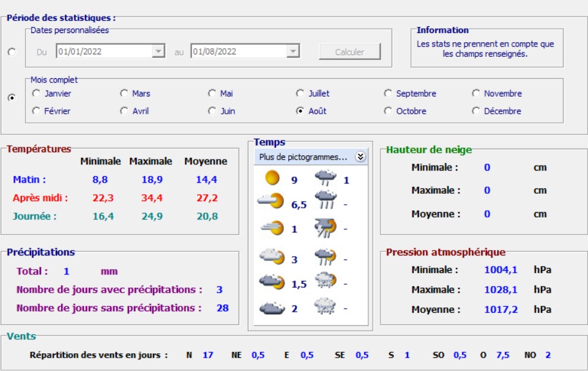The image size is (588, 371).
Task: Choose the Février month option
Action: click(51, 111)
